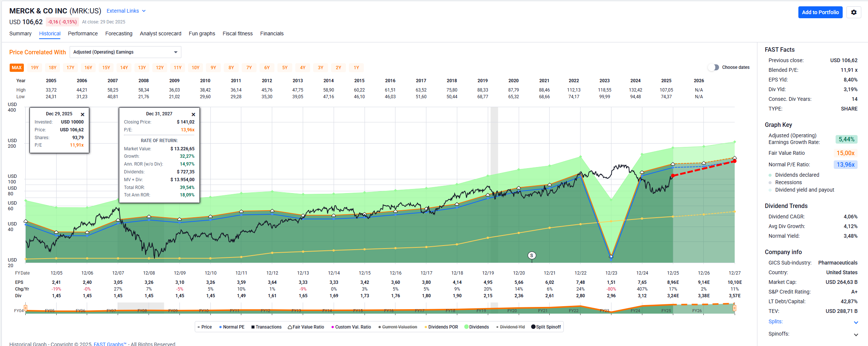868x346 pixels.
Task: Expand the Splits section
Action: click(856, 322)
